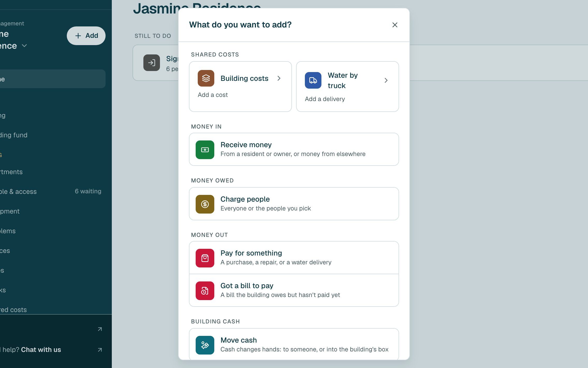Image resolution: width=588 pixels, height=368 pixels.
Task: Click the 6 waiting badge in the sidebar
Action: (88, 191)
